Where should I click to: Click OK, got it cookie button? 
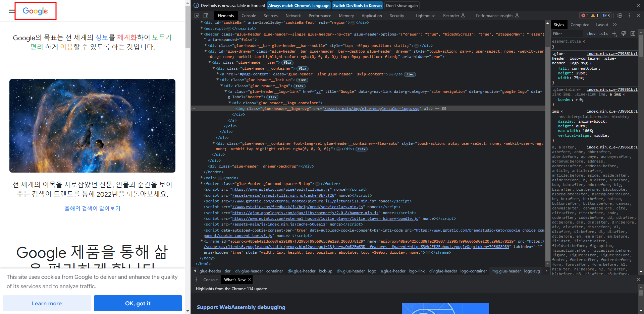click(138, 303)
